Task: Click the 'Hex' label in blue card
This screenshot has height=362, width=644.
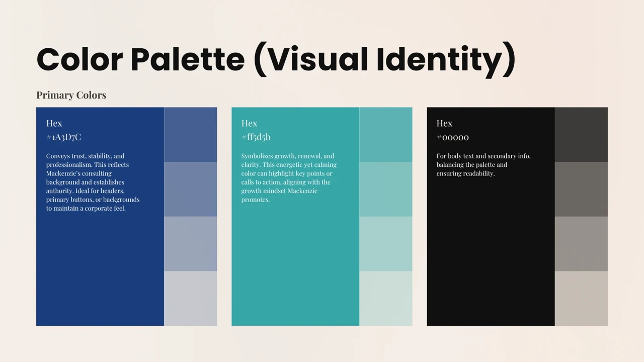Action: pyautogui.click(x=54, y=123)
